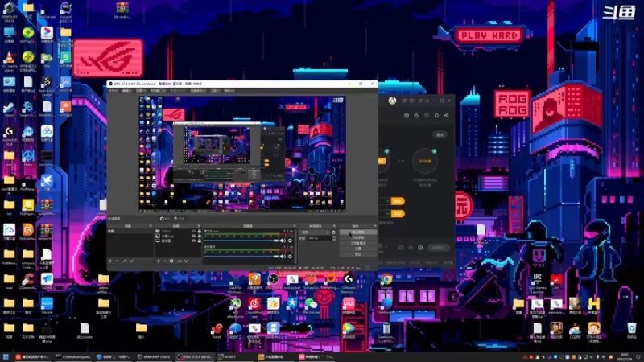Mute the 麦克风/Aux channel speaker icon
This screenshot has height=362, width=644.
click(x=283, y=241)
